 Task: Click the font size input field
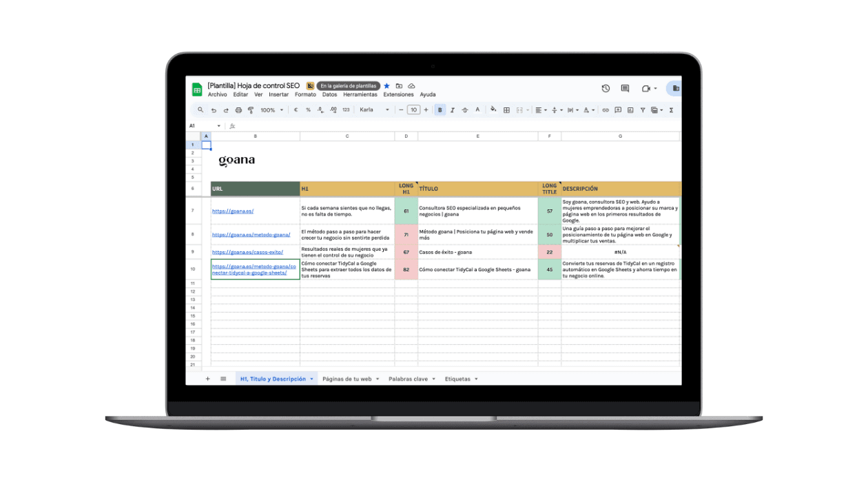tap(413, 109)
